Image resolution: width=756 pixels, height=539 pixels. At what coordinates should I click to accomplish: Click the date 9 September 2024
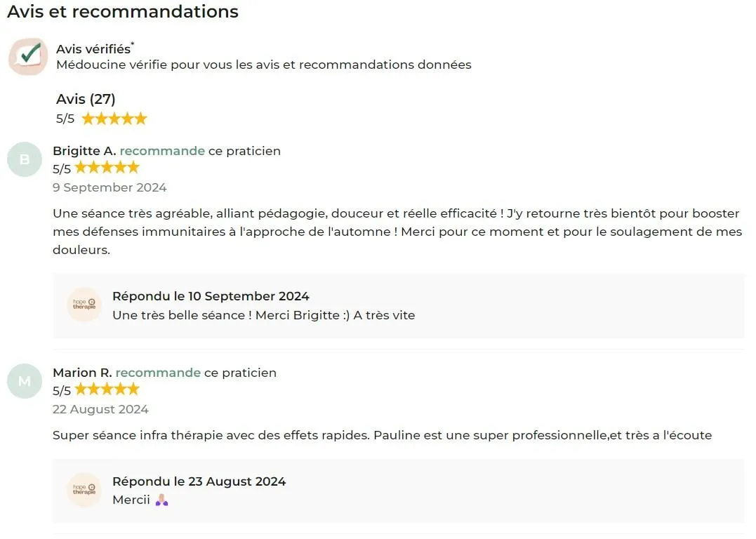(110, 187)
